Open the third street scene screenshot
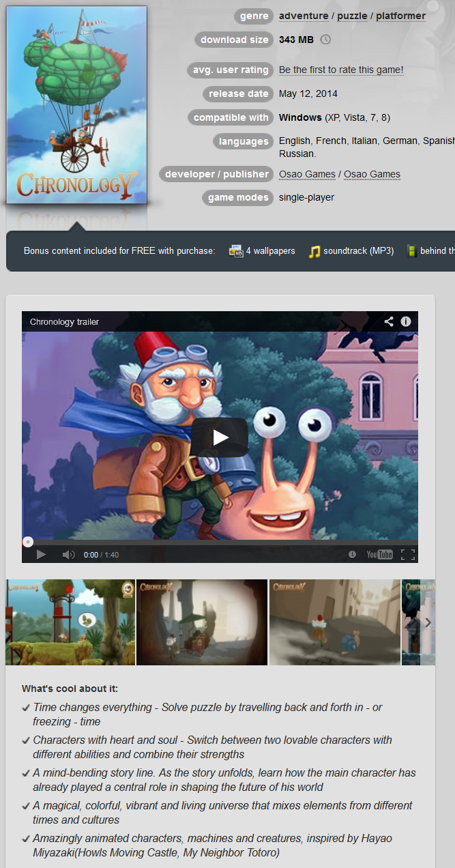455x868 pixels. coord(335,622)
